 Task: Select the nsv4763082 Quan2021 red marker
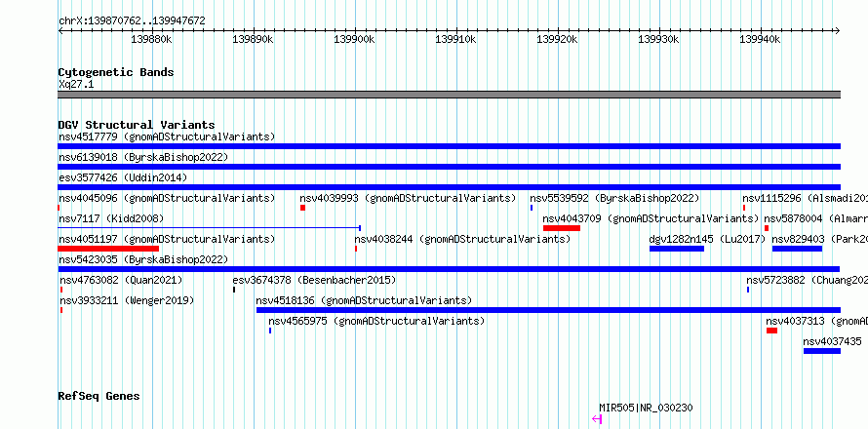(61, 290)
